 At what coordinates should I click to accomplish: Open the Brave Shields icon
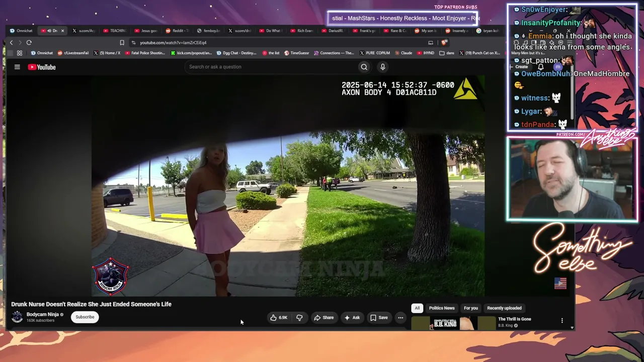[444, 43]
